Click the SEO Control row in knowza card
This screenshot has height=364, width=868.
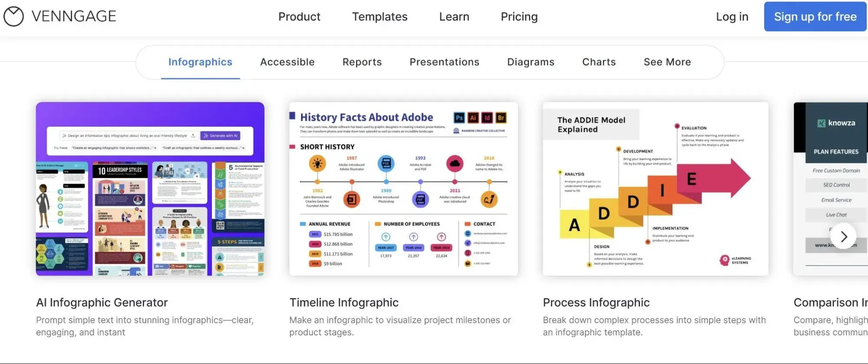coord(836,185)
